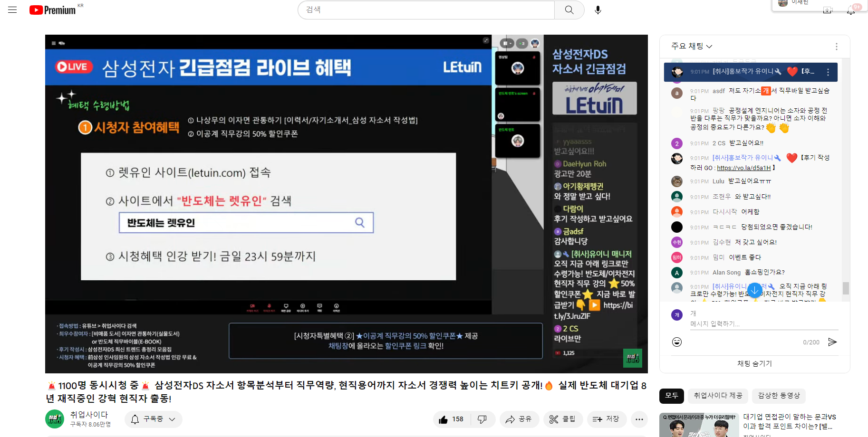Image resolution: width=868 pixels, height=437 pixels.
Task: Click the 공유 share button
Action: pyautogui.click(x=519, y=419)
